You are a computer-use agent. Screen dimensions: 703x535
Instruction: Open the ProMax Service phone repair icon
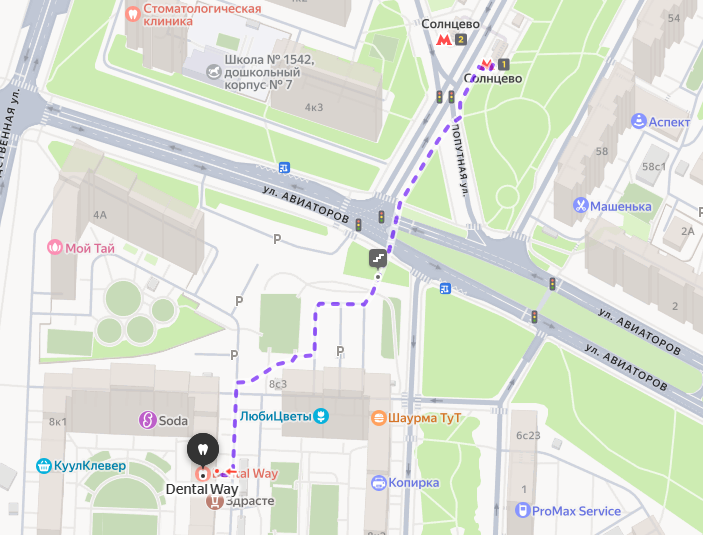[522, 510]
